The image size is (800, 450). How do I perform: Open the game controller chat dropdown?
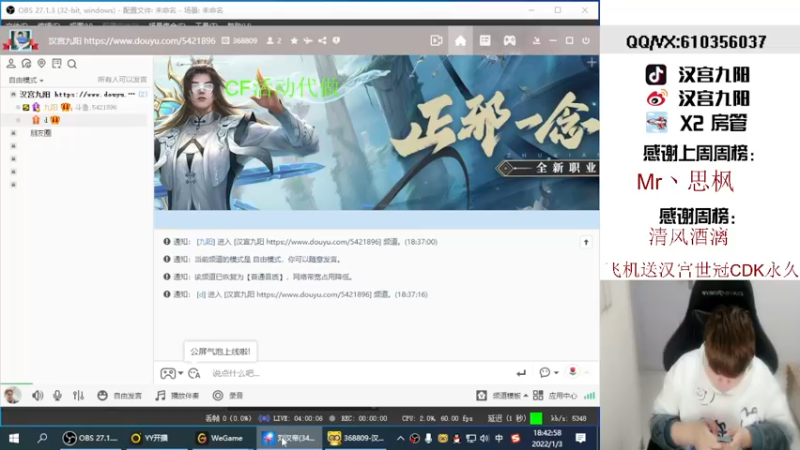(x=171, y=373)
